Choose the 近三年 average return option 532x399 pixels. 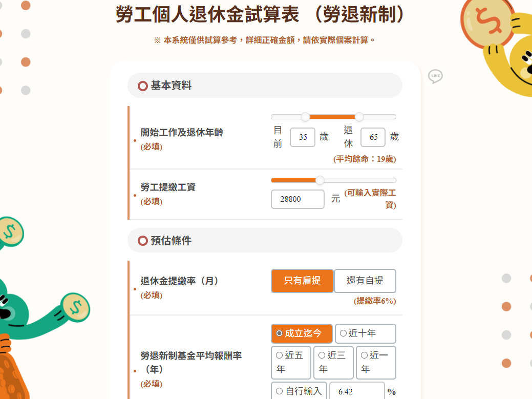point(333,362)
